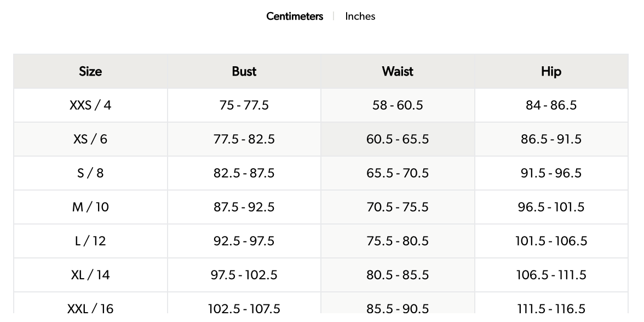Click the Bust column header
The height and width of the screenshot is (322, 644).
point(244,71)
